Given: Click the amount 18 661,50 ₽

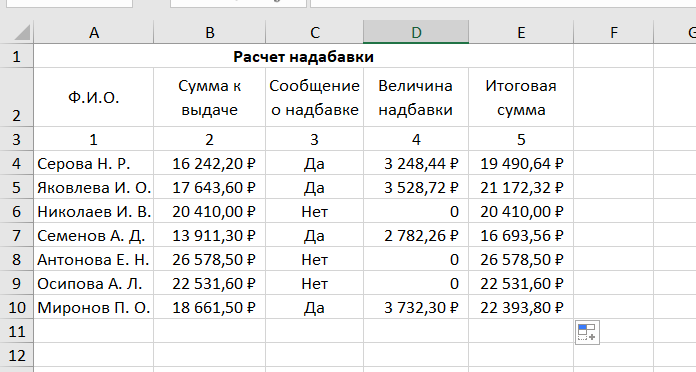Looking at the screenshot, I should click(x=210, y=307).
